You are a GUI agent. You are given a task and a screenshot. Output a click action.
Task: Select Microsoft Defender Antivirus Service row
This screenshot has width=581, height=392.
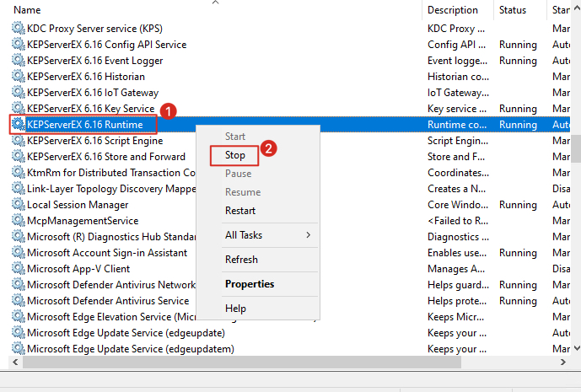click(289, 300)
